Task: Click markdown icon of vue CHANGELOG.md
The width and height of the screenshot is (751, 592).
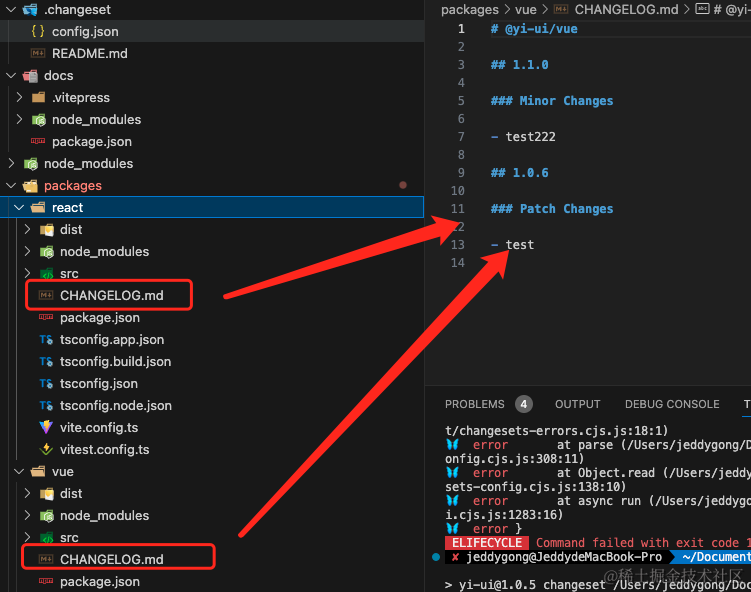Action: [46, 559]
